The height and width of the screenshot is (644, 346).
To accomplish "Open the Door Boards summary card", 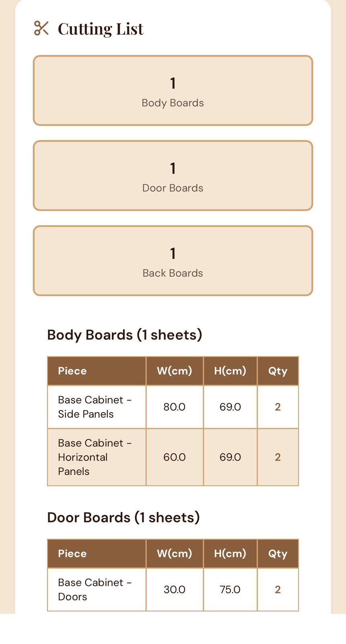I will pos(173,175).
